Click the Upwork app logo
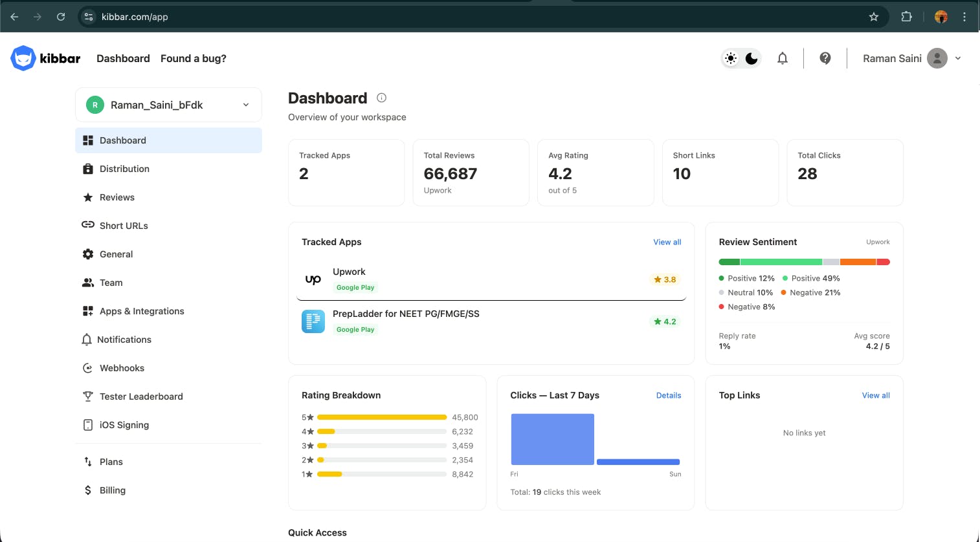Screen dimensions: 980x542 point(313,279)
